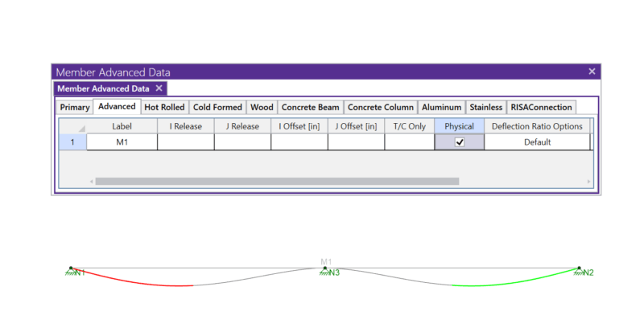Uncheck the Physical checkbox for M1
This screenshot has width=644, height=336.
pos(460,142)
